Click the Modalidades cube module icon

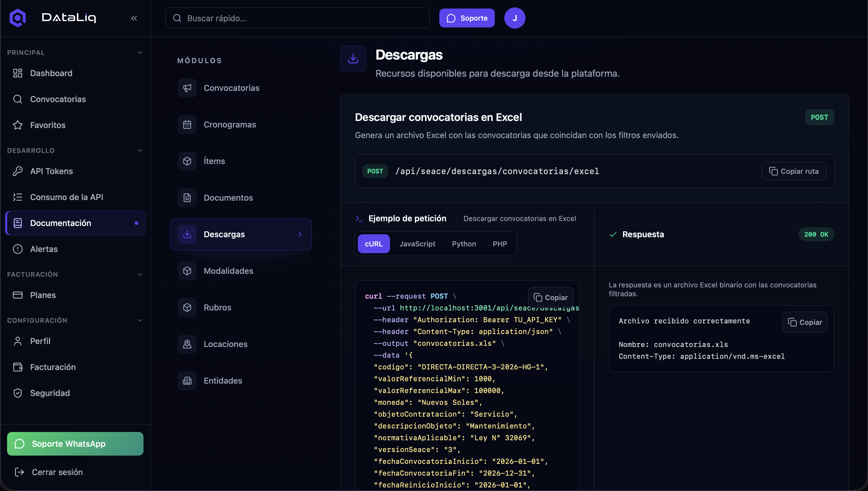[187, 271]
